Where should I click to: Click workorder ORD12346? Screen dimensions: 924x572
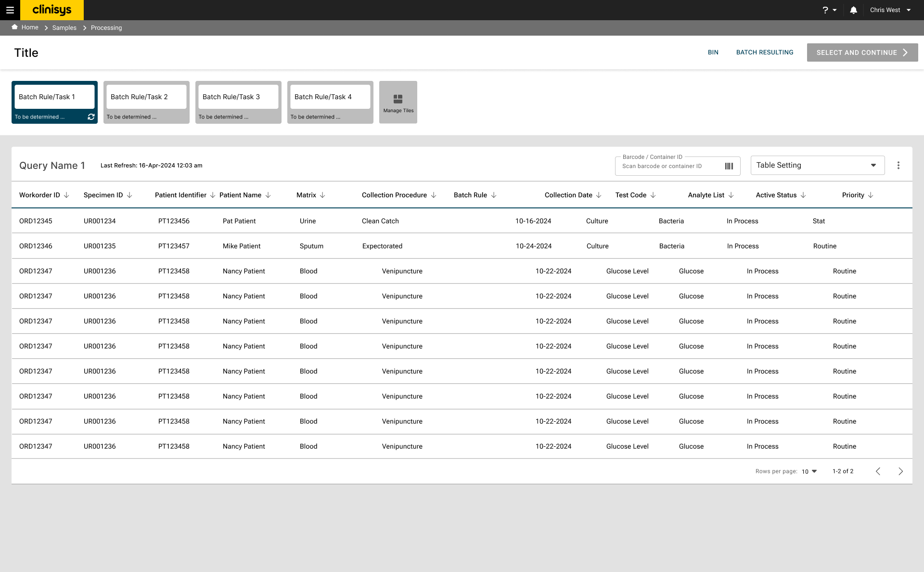[36, 246]
